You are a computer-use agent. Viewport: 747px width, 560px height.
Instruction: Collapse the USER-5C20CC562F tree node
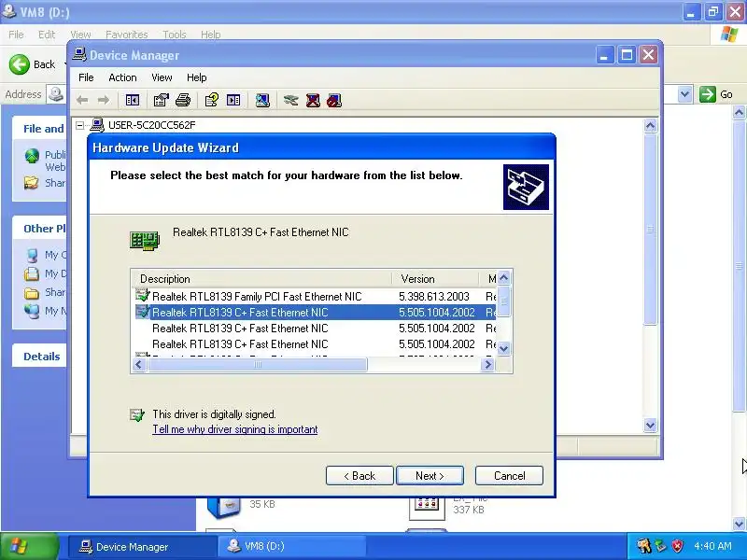(80, 125)
